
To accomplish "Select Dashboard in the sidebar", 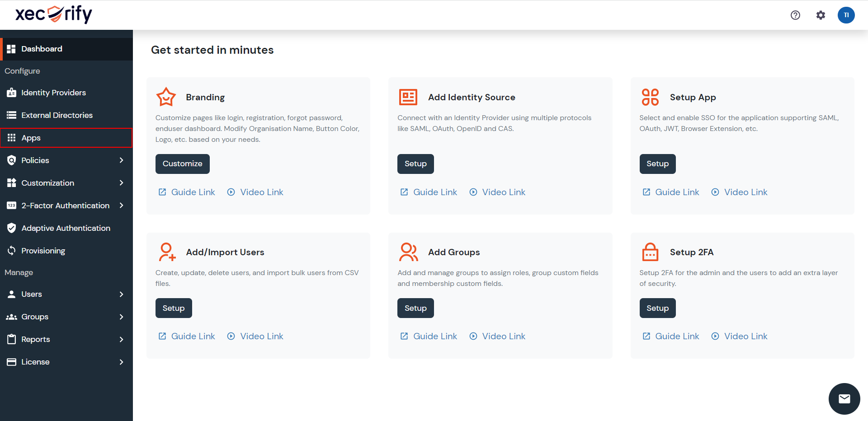I will pos(66,49).
